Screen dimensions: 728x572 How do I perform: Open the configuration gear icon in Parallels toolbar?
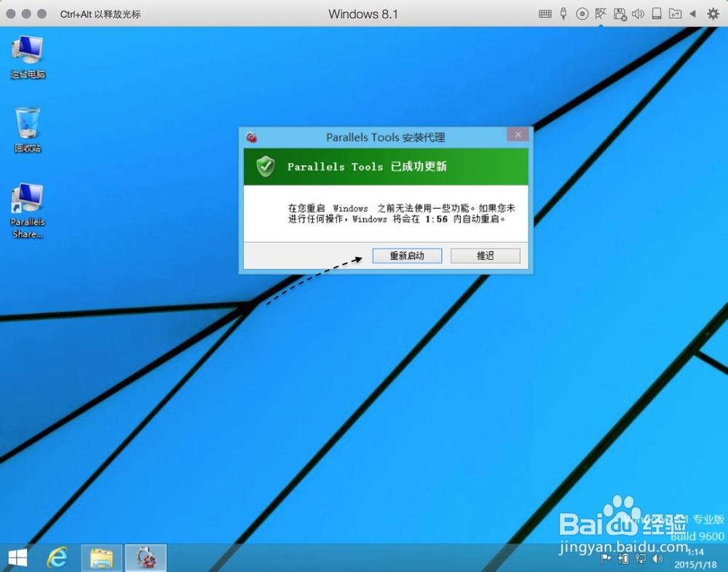(x=713, y=14)
